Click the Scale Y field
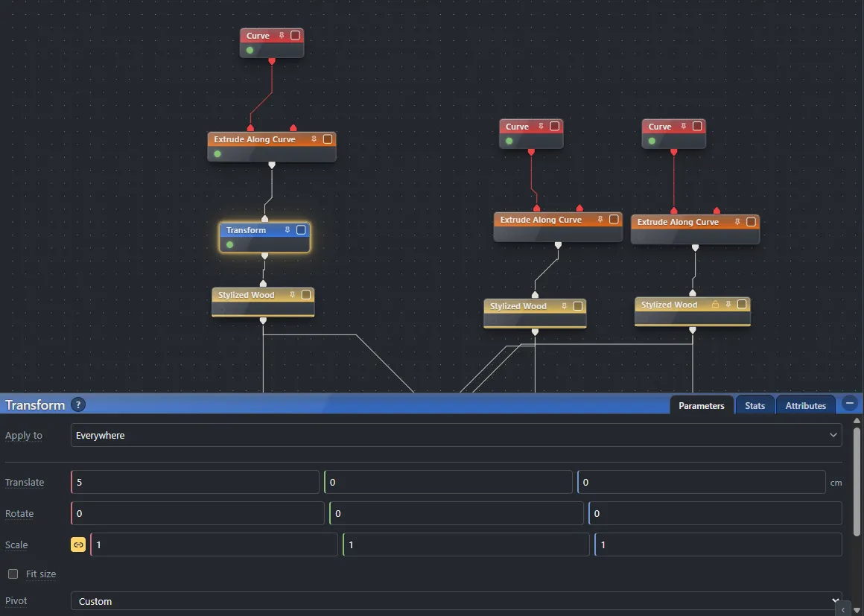Screen dimensions: 864x616 (x=466, y=545)
